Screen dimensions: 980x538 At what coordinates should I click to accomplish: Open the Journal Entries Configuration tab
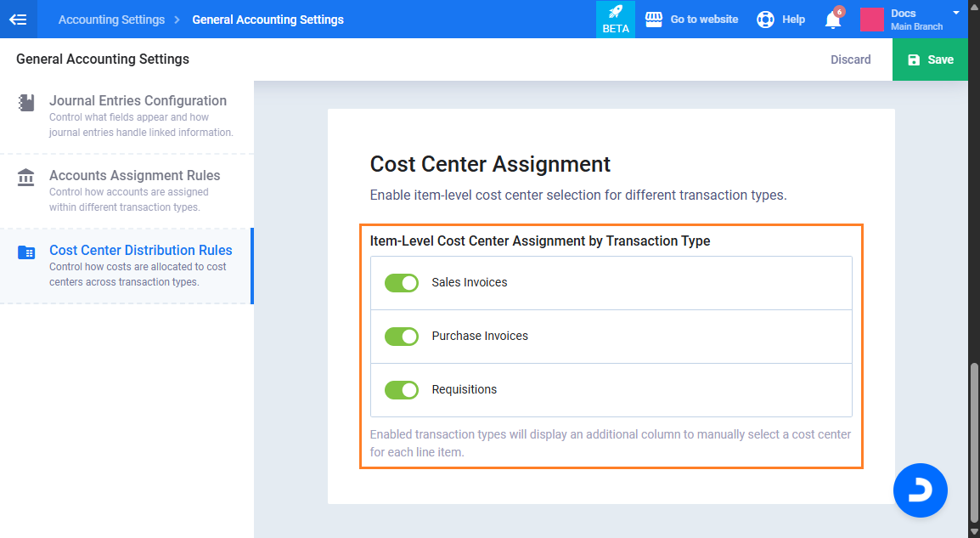pos(138,101)
